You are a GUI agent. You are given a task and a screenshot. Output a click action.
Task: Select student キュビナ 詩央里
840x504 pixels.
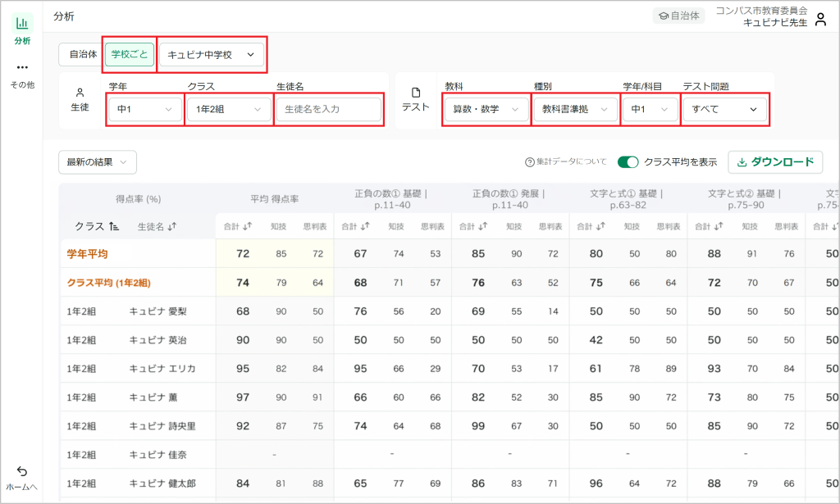tap(162, 426)
